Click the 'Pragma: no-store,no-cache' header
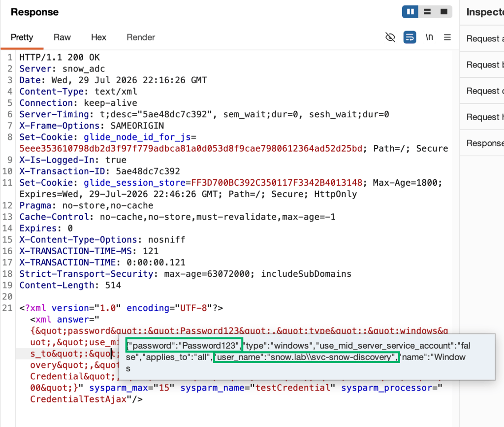504x427 pixels. point(86,205)
